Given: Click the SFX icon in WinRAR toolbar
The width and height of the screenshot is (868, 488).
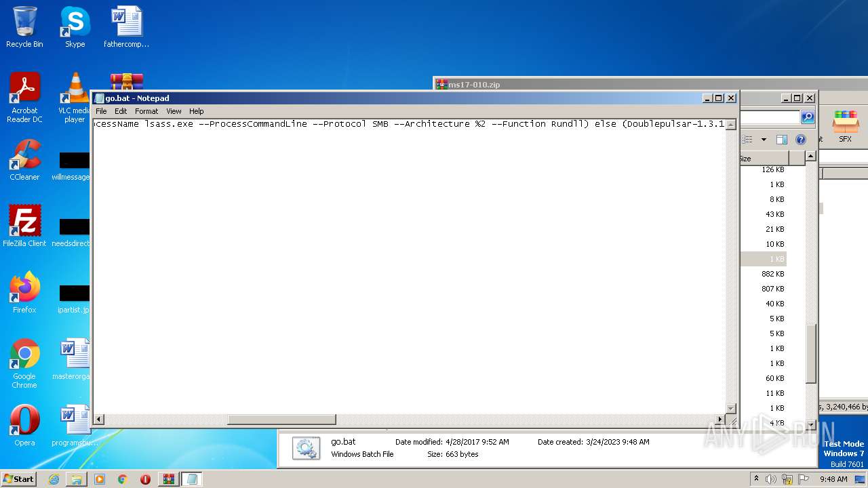Looking at the screenshot, I should tap(845, 127).
